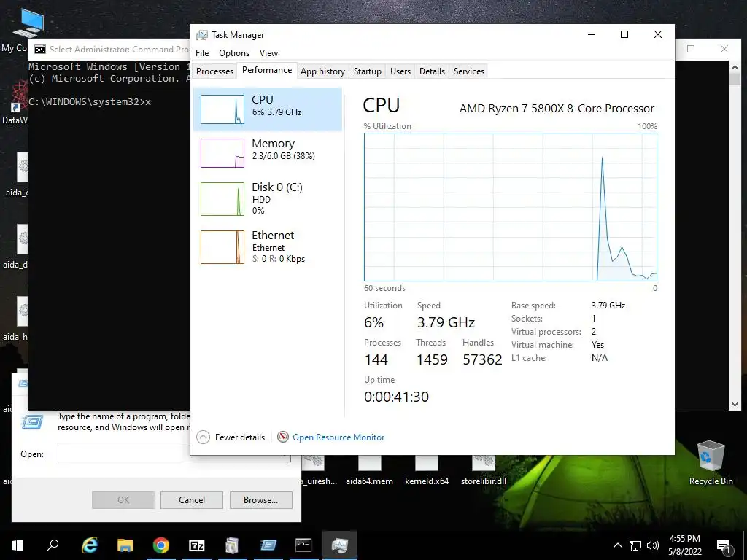This screenshot has width=747, height=560.
Task: Click the CPU utilization graph
Action: (x=510, y=206)
